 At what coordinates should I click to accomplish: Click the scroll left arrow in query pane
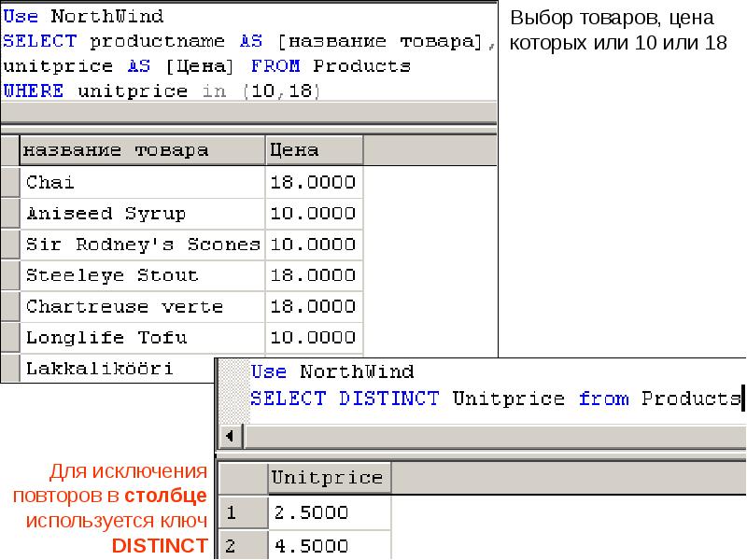pos(231,436)
